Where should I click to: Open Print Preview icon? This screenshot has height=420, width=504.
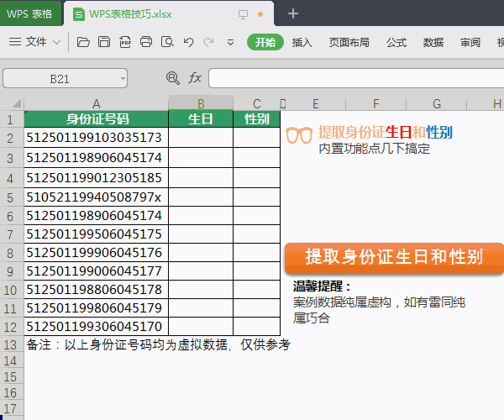(x=167, y=42)
